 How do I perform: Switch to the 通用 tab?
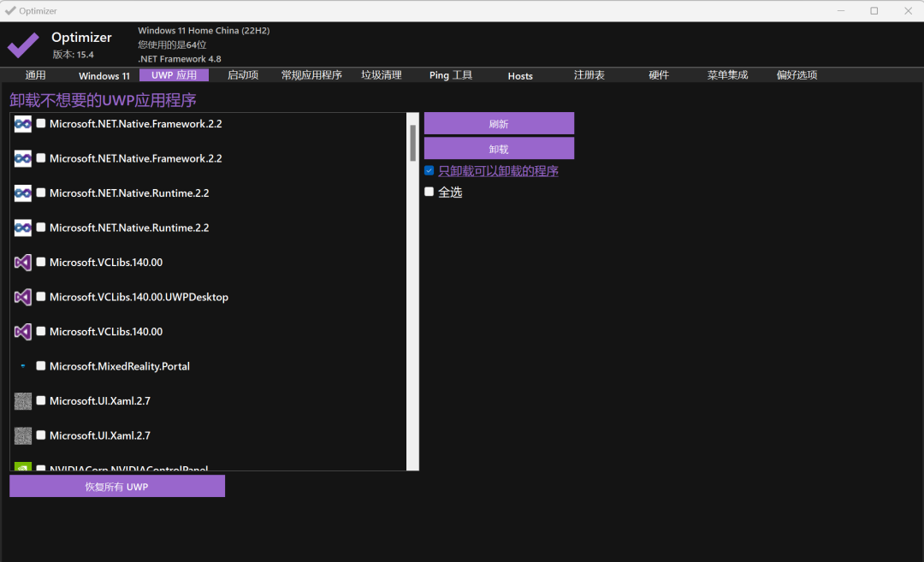(35, 75)
